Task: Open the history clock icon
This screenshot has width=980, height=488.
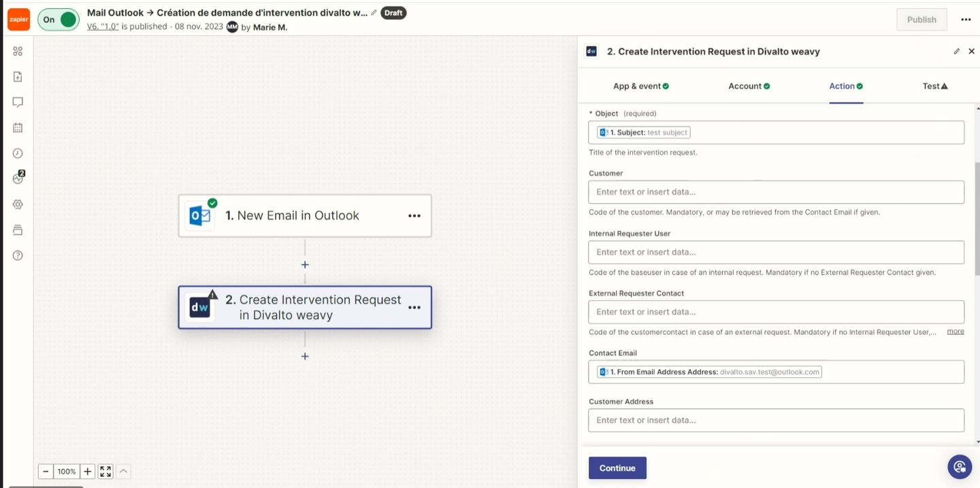Action: (18, 153)
